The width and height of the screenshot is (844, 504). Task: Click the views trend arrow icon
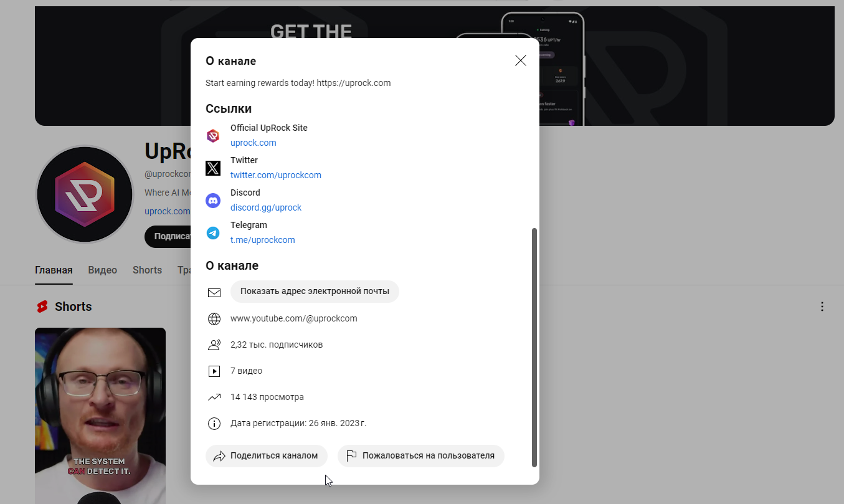point(214,397)
